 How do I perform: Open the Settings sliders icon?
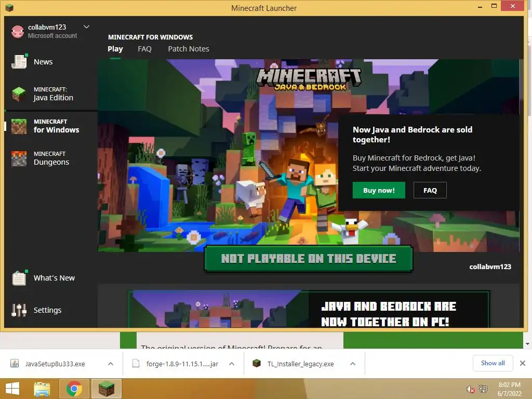(19, 310)
